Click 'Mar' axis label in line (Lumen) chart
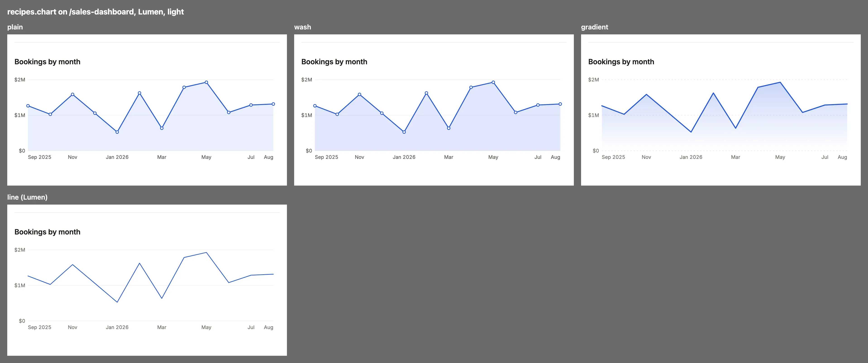This screenshot has width=868, height=363. click(162, 327)
